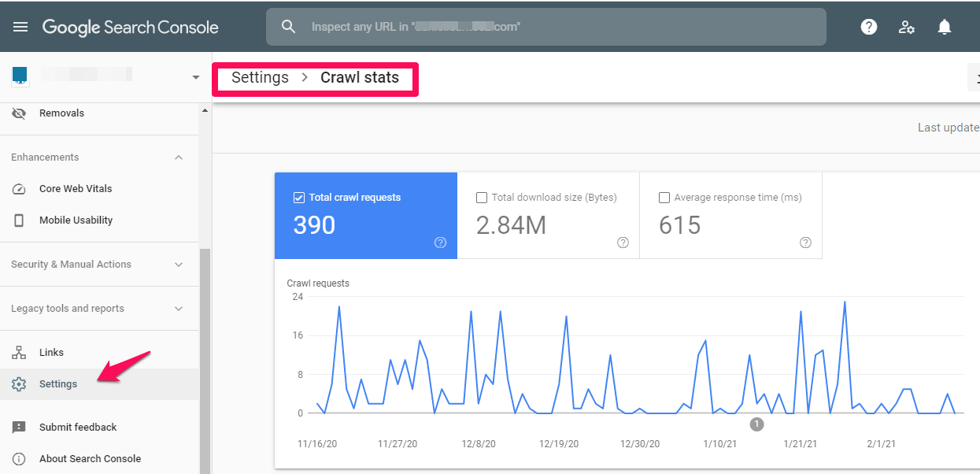
Task: Click the URL inspection search field
Action: click(x=551, y=27)
